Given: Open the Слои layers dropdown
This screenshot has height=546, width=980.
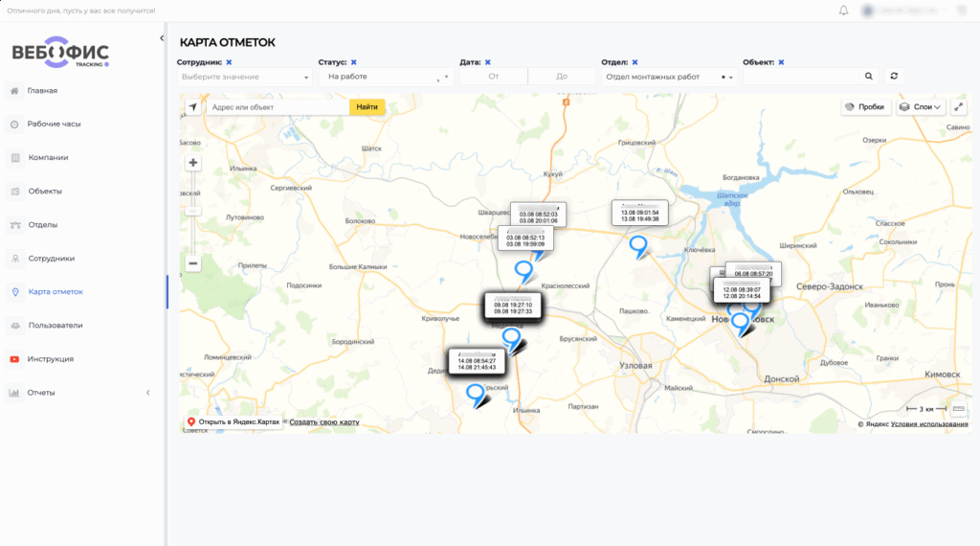Looking at the screenshot, I should pos(921,107).
